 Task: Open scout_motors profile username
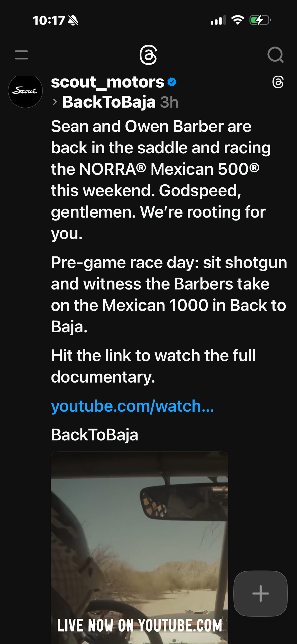pyautogui.click(x=108, y=82)
